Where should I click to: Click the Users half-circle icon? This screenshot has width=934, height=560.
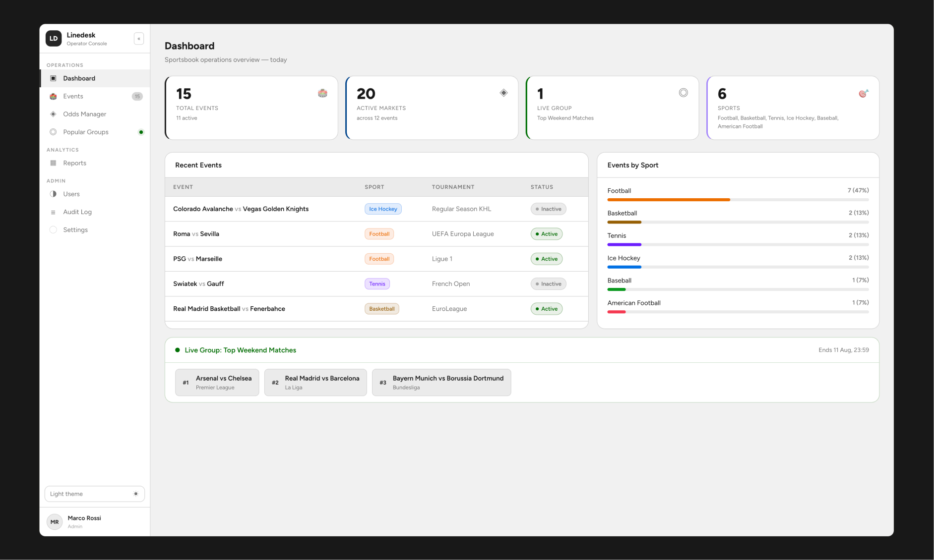53,194
